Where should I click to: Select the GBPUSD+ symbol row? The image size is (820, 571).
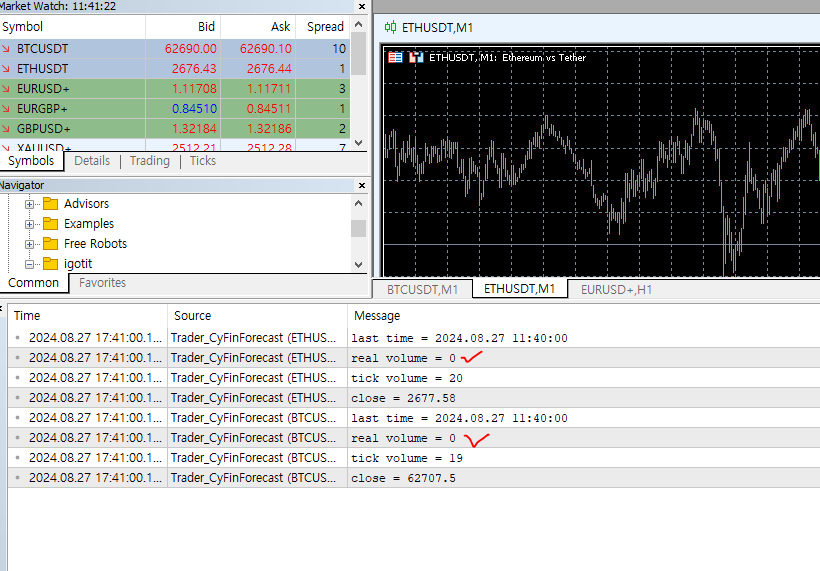click(175, 129)
